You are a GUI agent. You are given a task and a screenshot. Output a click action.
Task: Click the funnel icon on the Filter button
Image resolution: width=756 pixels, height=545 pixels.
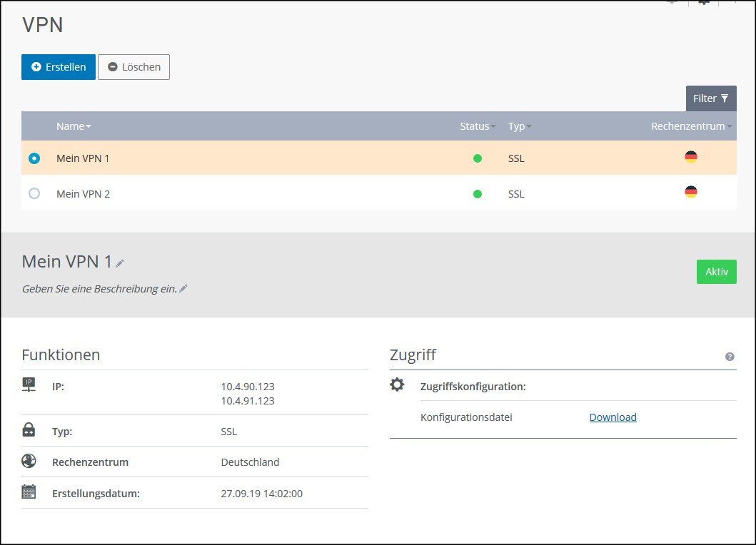726,98
